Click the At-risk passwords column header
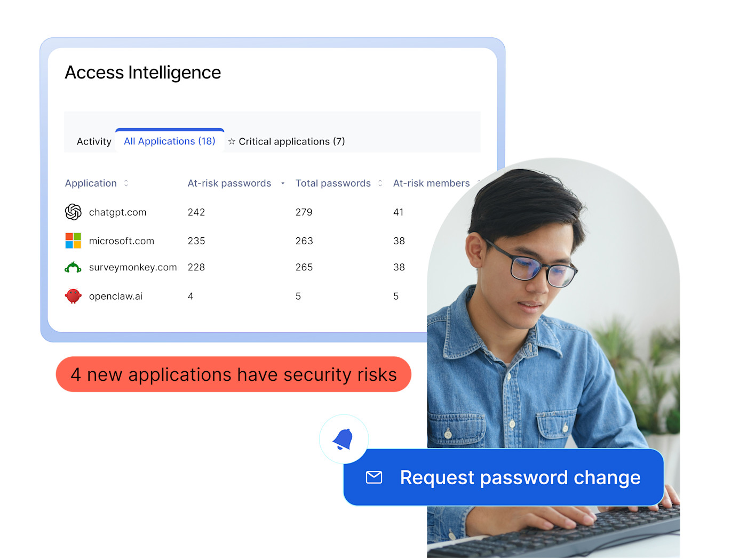 pos(229,183)
